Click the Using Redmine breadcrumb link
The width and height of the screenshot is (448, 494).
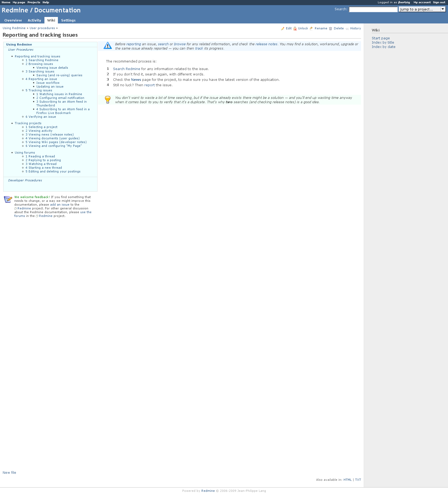pos(14,28)
